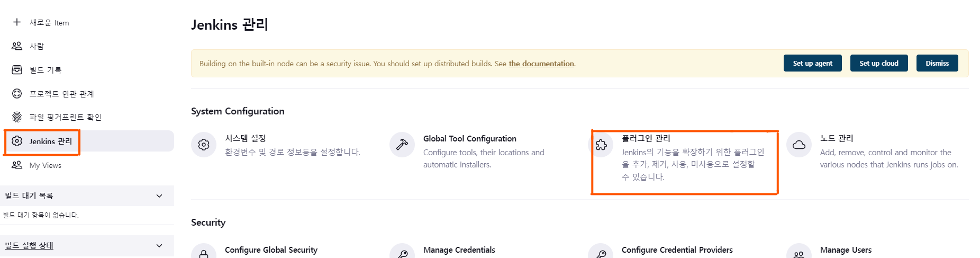Screen dimensions: 980x258
Task: Dismiss the security warning banner
Action: click(937, 63)
